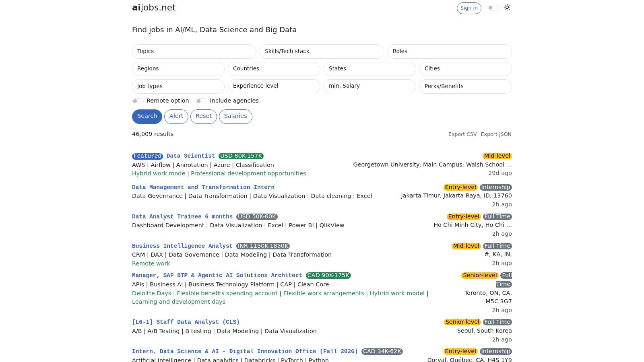Open Business Intelligence Analyst listing

click(x=182, y=246)
